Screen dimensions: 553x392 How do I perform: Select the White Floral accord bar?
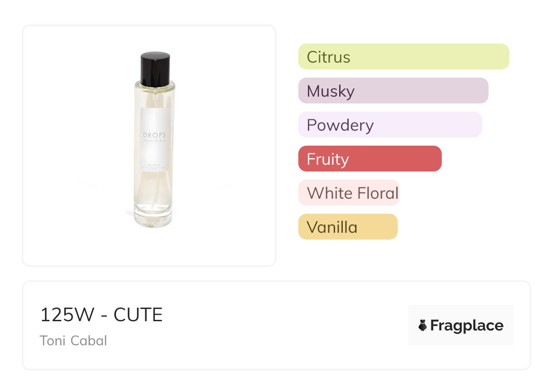(348, 193)
